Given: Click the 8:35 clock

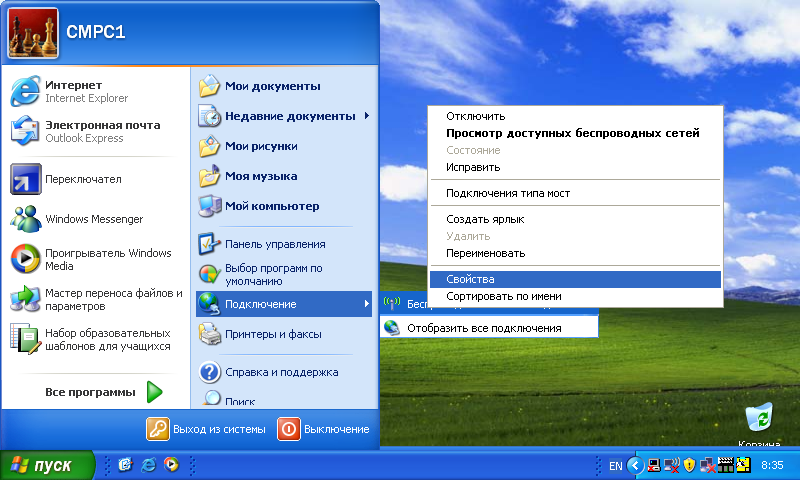Looking at the screenshot, I should 772,465.
